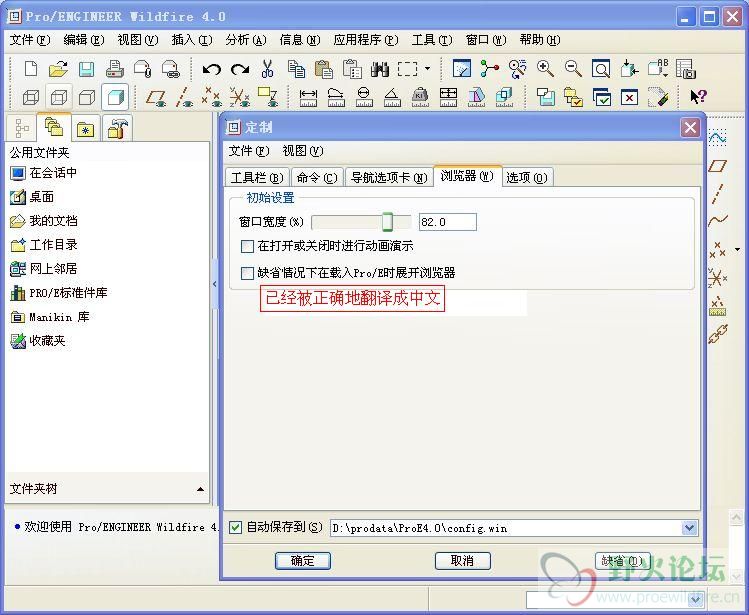The width and height of the screenshot is (749, 615).
Task: Select Shaded display icon
Action: tap(115, 97)
